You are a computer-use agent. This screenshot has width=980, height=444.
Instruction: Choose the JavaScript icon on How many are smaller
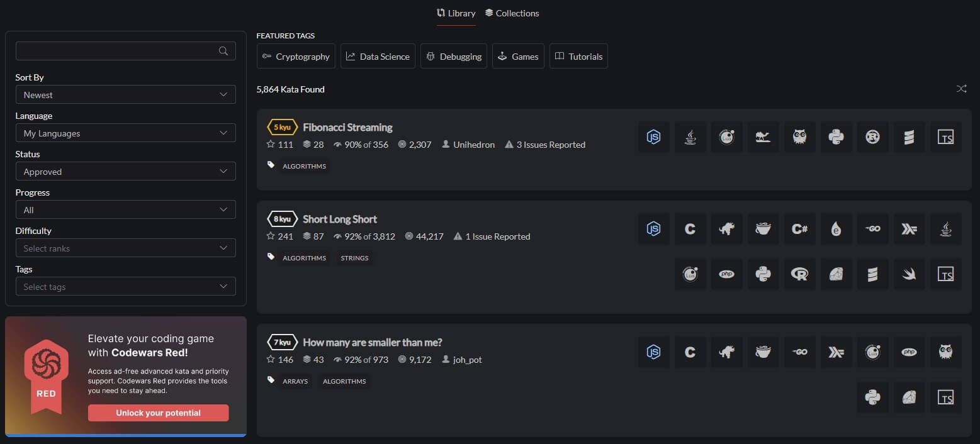click(653, 352)
